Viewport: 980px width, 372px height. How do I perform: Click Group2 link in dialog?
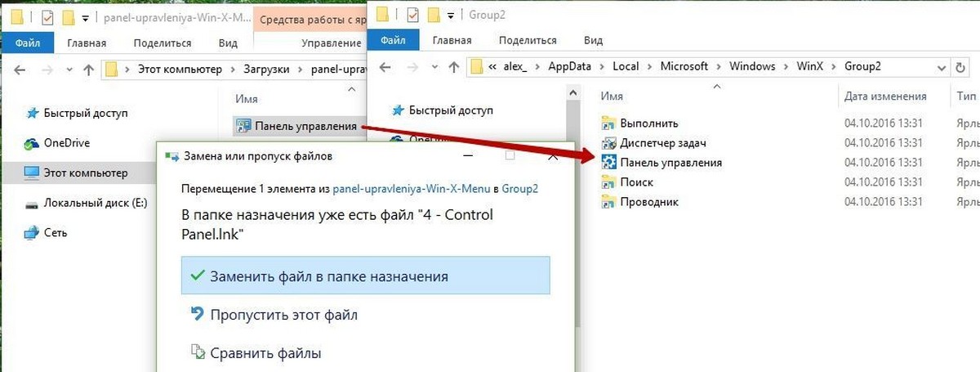coord(519,188)
